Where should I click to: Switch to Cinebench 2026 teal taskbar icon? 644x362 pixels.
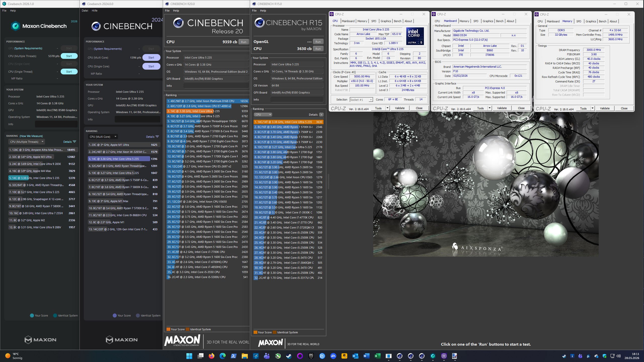coord(433,356)
